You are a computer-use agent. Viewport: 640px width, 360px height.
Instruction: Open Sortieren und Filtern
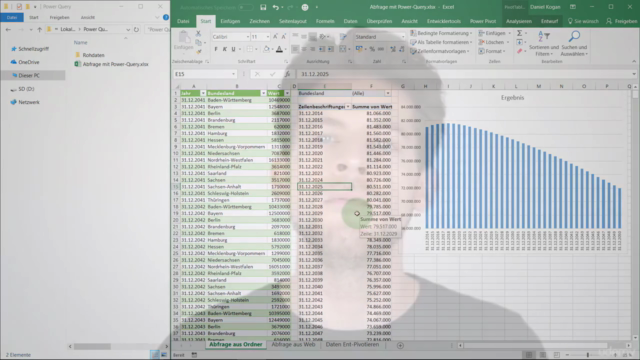pyautogui.click(x=544, y=43)
